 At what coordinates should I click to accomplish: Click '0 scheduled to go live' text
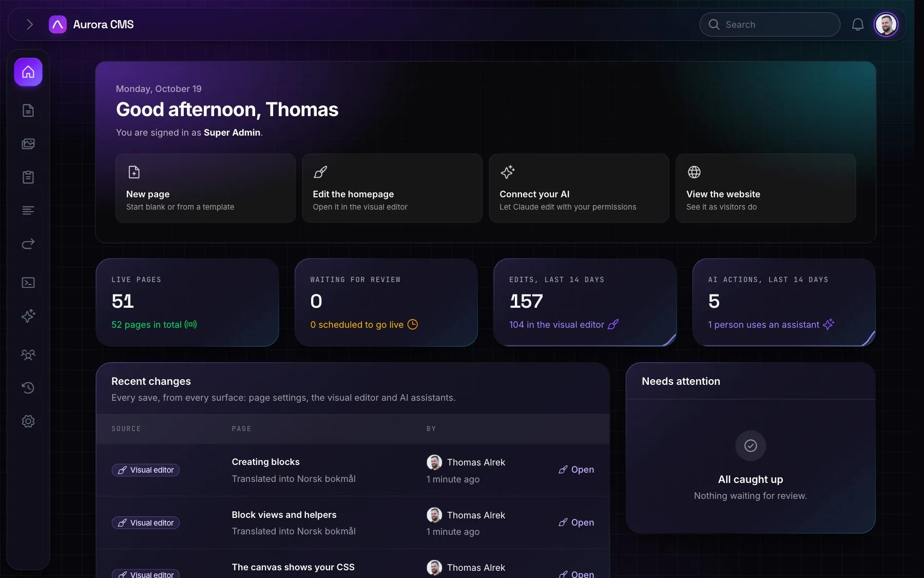tap(357, 325)
